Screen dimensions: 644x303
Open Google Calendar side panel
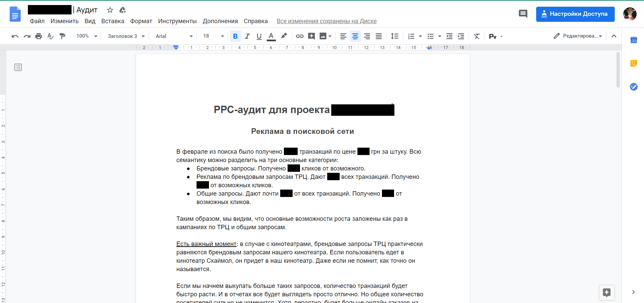[634, 40]
